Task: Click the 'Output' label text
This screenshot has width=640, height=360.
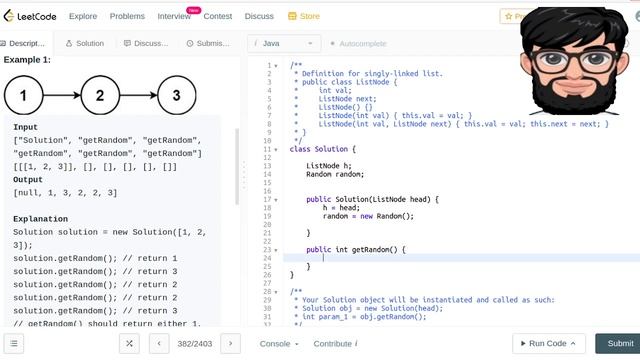Action: pyautogui.click(x=28, y=180)
